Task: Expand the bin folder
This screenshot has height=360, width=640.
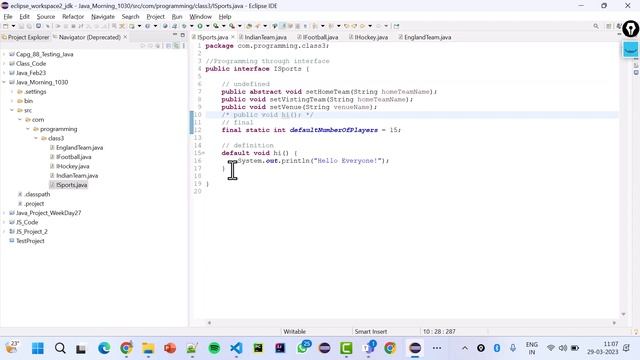Action: coord(12,101)
